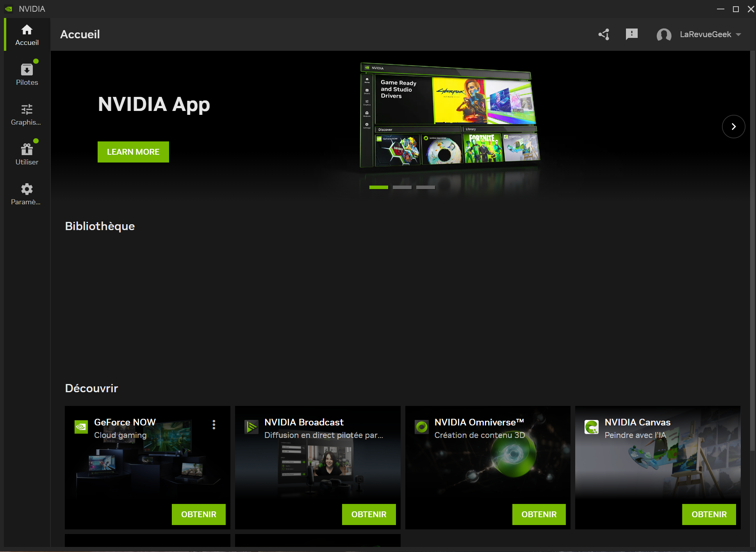
Task: Click the LEARN MORE button
Action: click(133, 152)
